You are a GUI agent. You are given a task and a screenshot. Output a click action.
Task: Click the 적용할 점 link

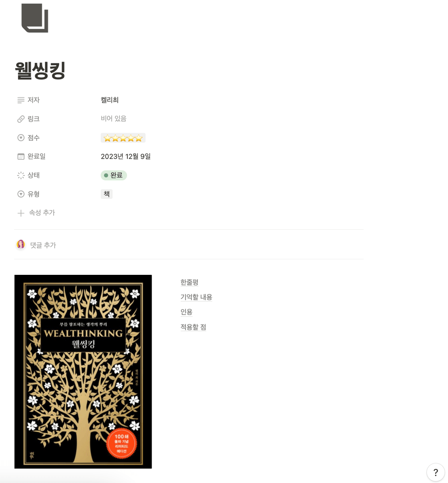193,327
